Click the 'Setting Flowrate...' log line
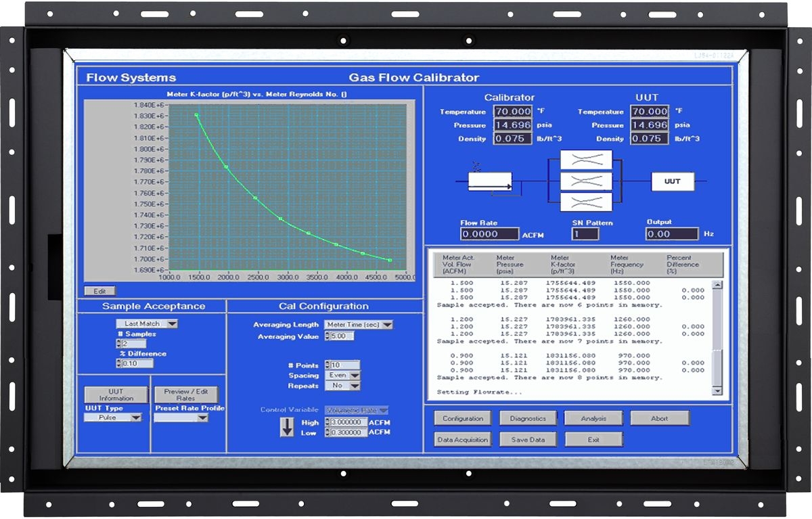The image size is (812, 519). click(480, 392)
